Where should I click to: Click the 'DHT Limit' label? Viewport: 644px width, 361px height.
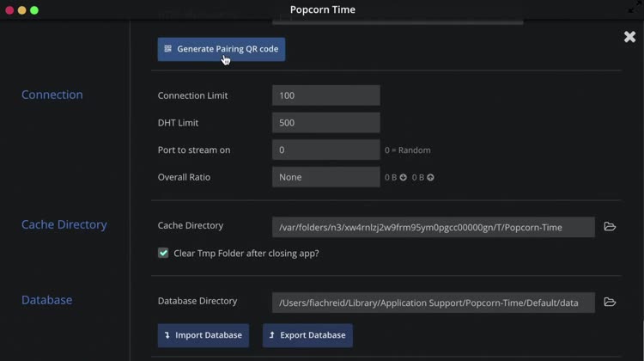tap(178, 123)
